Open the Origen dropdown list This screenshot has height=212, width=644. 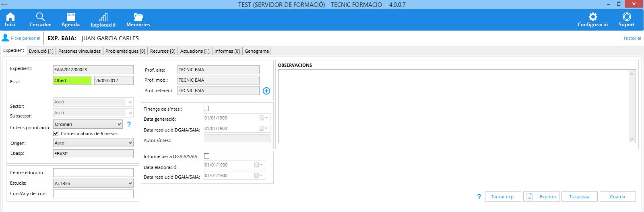tap(93, 143)
